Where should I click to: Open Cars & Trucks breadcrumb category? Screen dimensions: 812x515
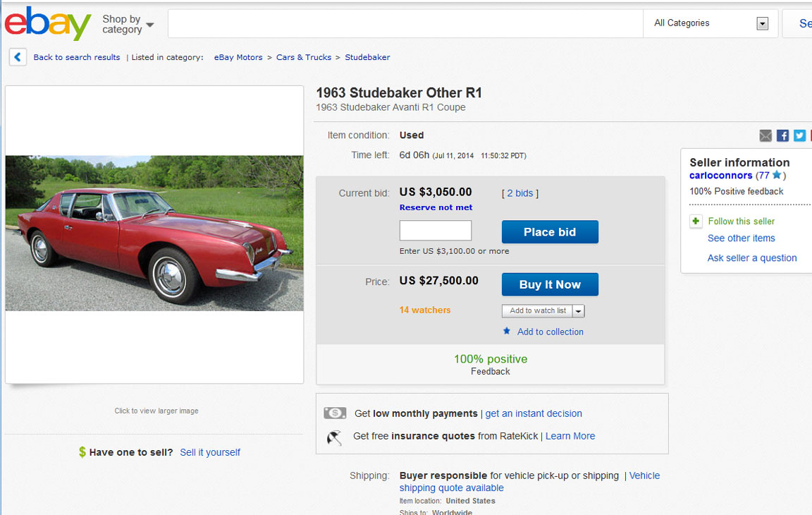tap(304, 57)
